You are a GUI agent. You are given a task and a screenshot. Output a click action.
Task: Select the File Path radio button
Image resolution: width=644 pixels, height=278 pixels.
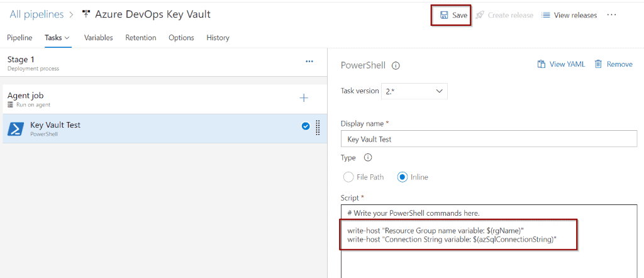(x=348, y=177)
